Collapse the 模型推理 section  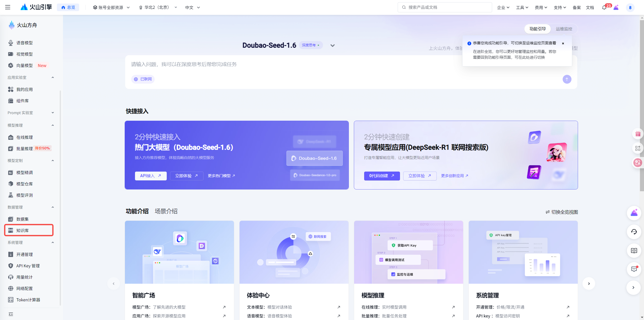point(53,125)
